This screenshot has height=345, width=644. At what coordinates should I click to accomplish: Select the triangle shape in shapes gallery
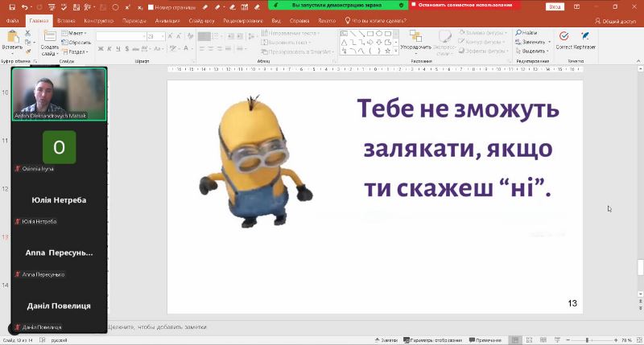tap(345, 43)
